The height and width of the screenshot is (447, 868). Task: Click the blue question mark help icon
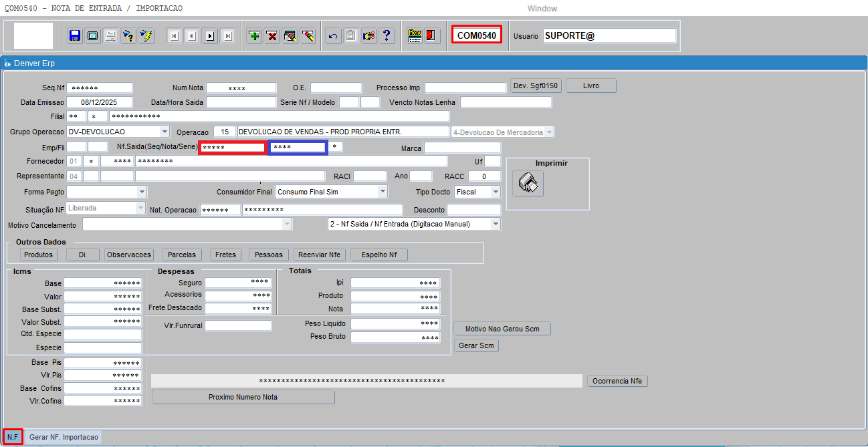pyautogui.click(x=387, y=36)
